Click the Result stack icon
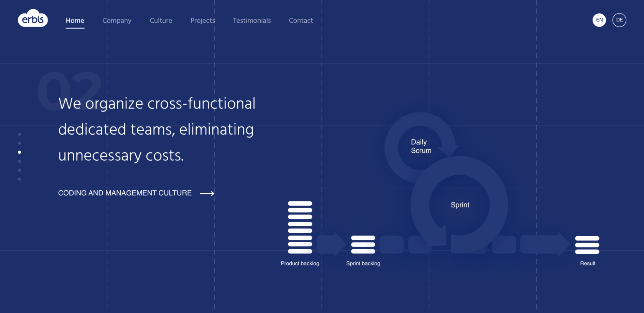Screen dimensions: 644x313 (x=587, y=245)
